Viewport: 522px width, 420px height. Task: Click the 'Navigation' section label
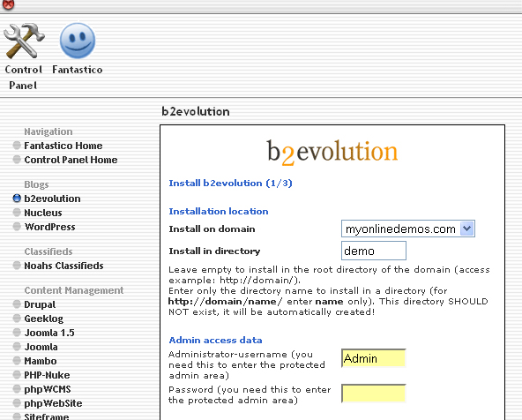[x=48, y=131]
